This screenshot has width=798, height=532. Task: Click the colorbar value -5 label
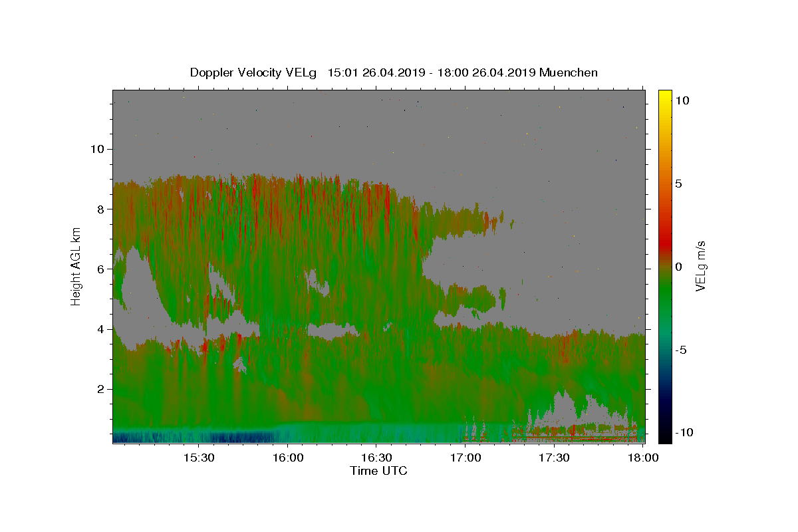[x=682, y=350]
